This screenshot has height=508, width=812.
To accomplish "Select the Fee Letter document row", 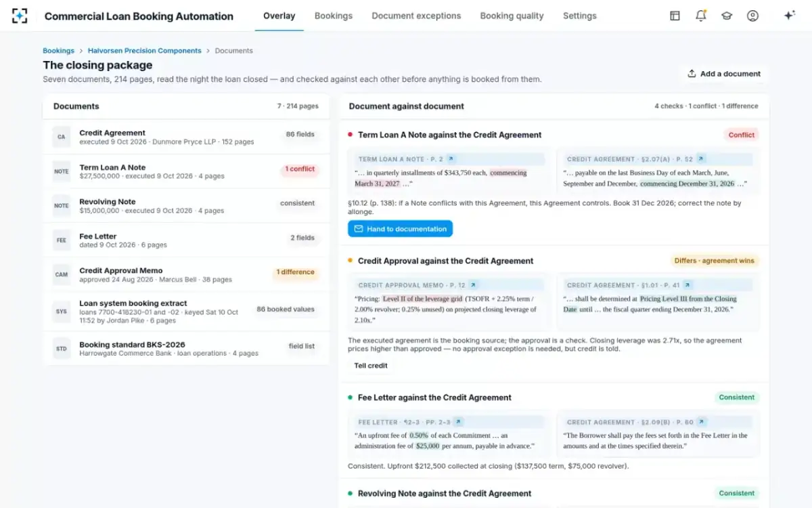I will click(186, 240).
